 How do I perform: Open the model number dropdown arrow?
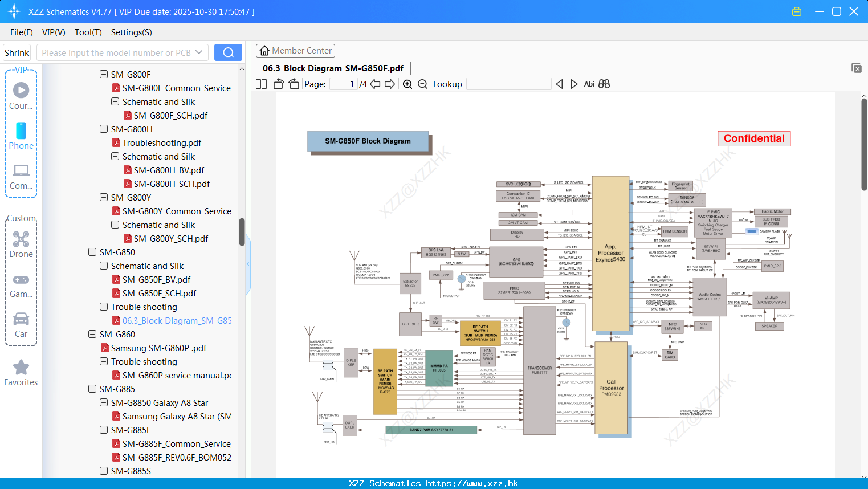(199, 52)
